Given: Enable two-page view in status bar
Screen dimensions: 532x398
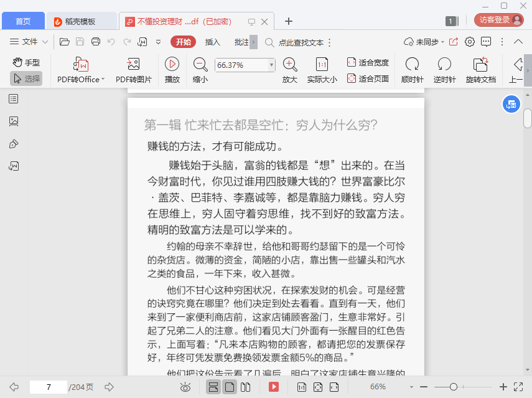Looking at the screenshot, I should tap(245, 387).
